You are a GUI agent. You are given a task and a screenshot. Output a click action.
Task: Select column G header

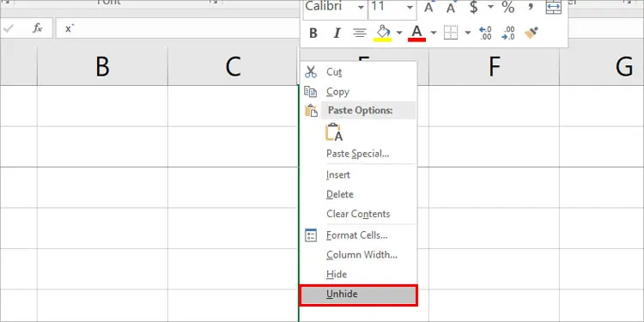tap(602, 66)
